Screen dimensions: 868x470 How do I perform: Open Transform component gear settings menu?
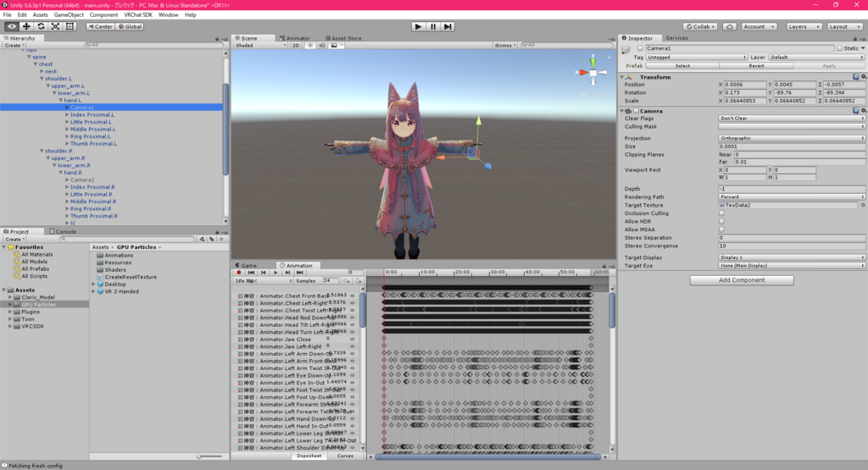pyautogui.click(x=864, y=77)
